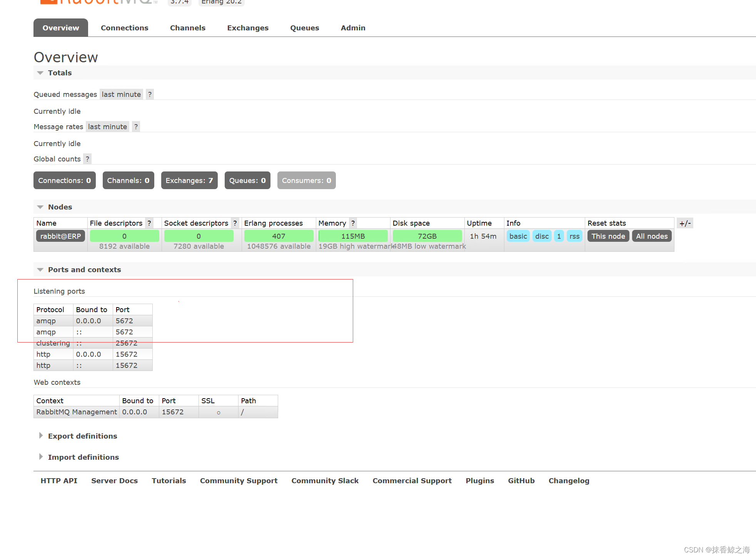Open the Community Slack link
The image size is (756, 557).
click(325, 481)
